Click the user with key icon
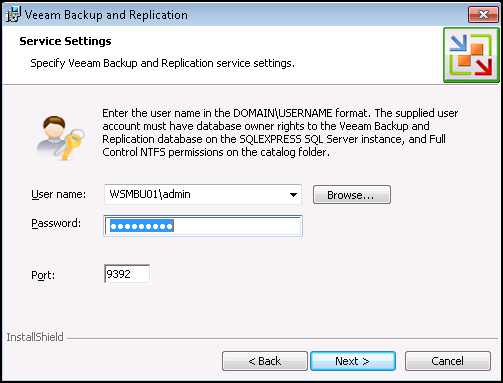 click(60, 138)
